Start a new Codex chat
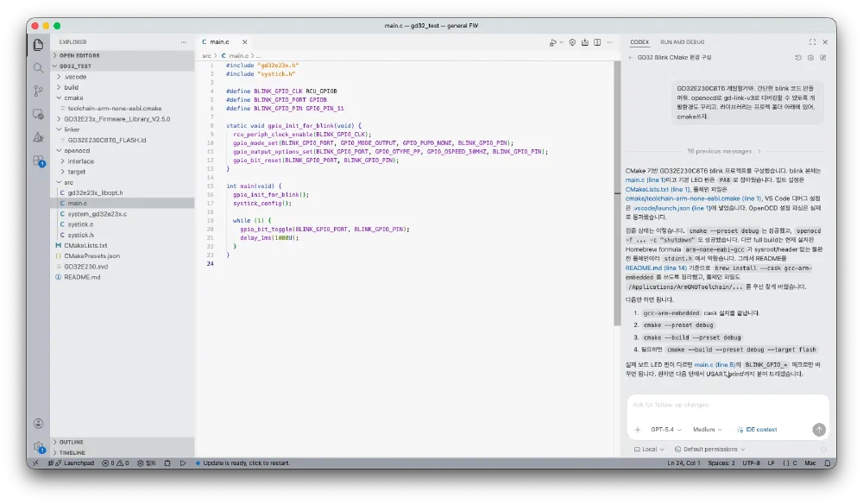Viewport: 863px width, 504px height. click(823, 58)
